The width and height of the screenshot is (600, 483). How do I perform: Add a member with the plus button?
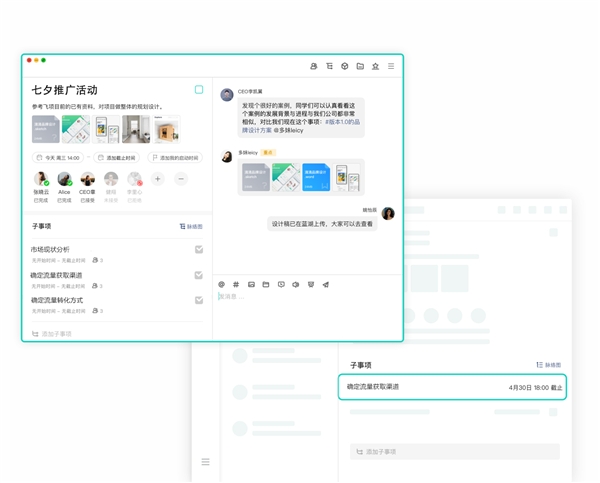click(x=158, y=179)
